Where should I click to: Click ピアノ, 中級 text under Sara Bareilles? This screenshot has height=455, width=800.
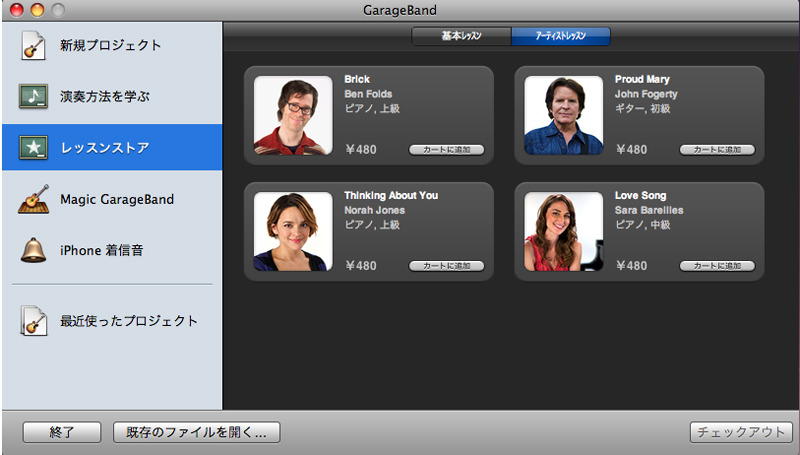[x=642, y=225]
